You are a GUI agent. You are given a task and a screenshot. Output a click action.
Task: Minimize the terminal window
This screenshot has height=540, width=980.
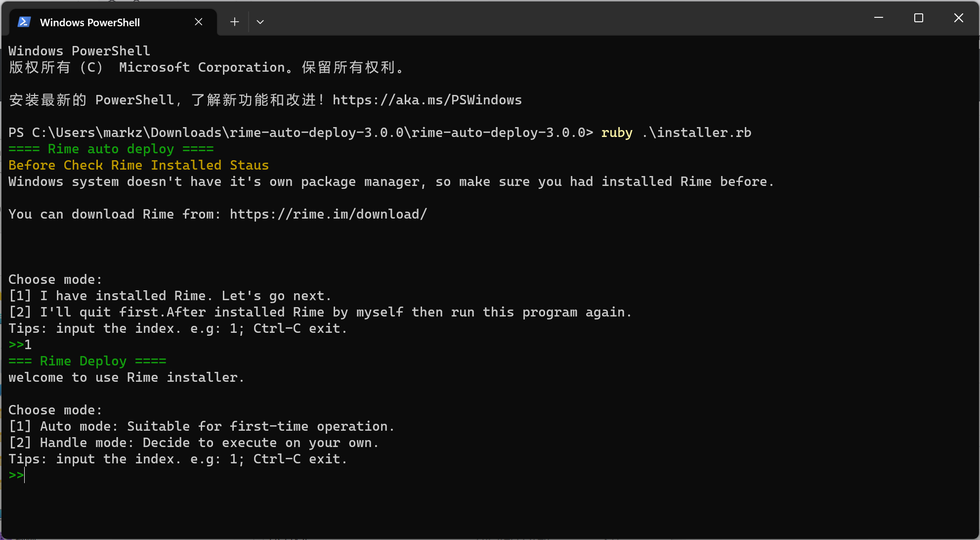point(879,18)
